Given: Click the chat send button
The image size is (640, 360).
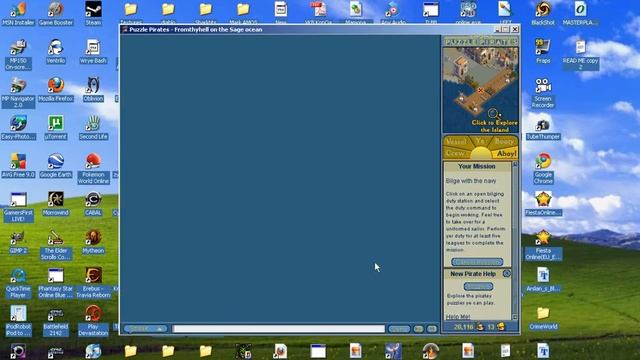Looking at the screenshot, I should click(x=399, y=329).
